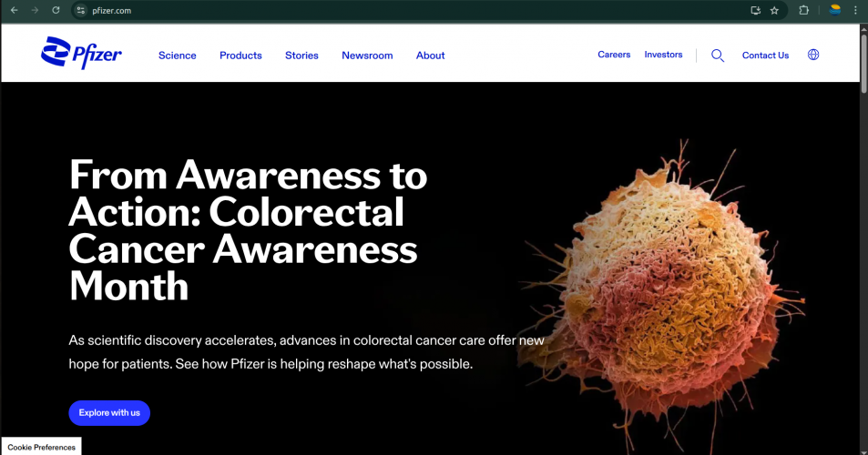This screenshot has height=455, width=868.
Task: Open the Products menu
Action: click(x=240, y=56)
